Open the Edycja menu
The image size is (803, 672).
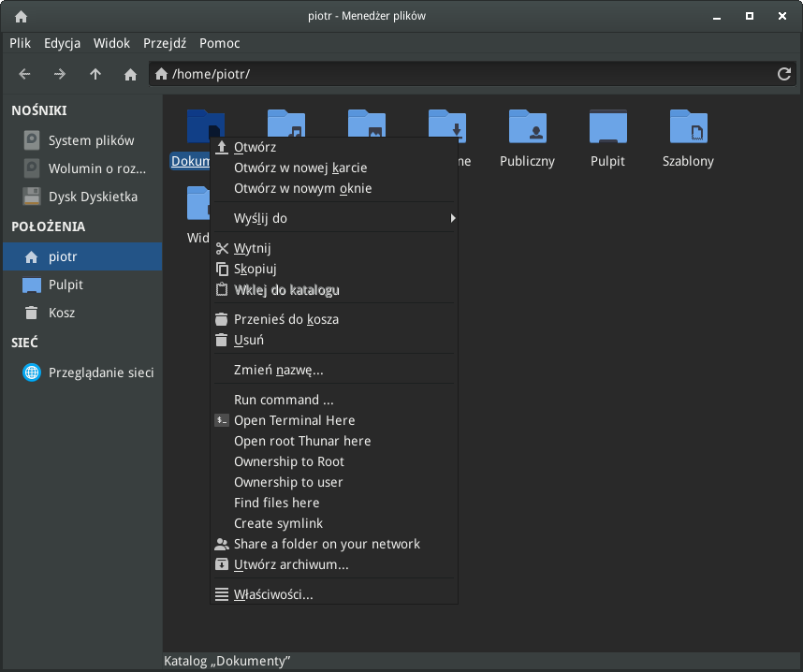pyautogui.click(x=62, y=43)
